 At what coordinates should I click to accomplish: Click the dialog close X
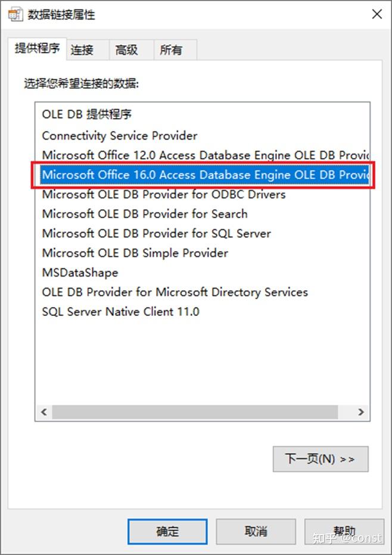[377, 14]
